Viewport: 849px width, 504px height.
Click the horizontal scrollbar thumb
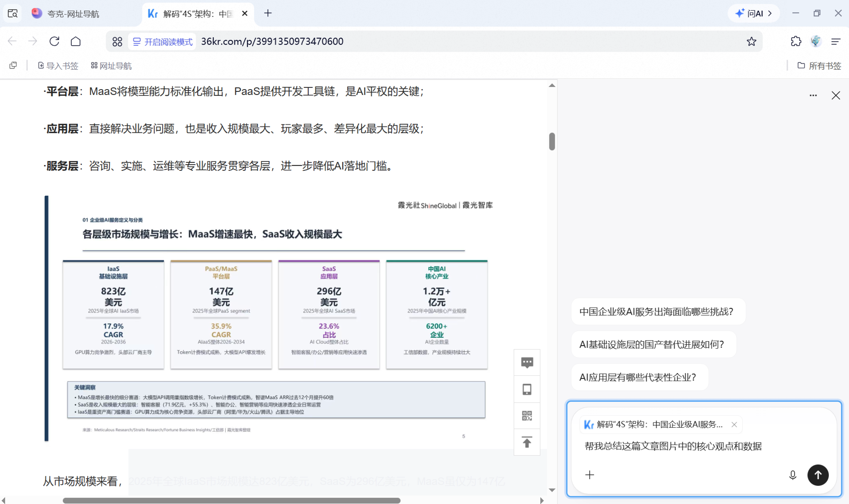point(231,501)
